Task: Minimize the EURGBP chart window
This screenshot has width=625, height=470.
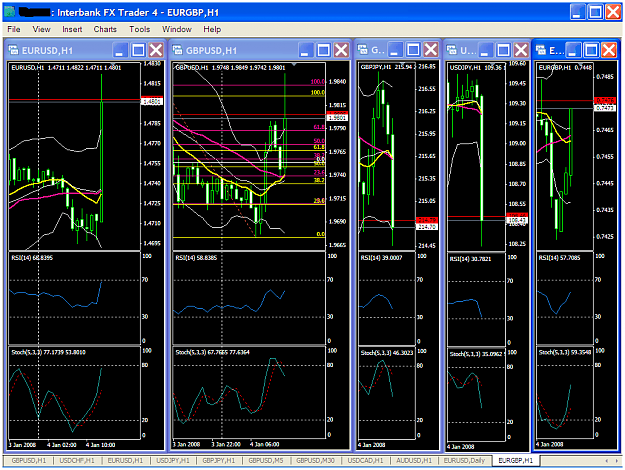Action: point(573,50)
